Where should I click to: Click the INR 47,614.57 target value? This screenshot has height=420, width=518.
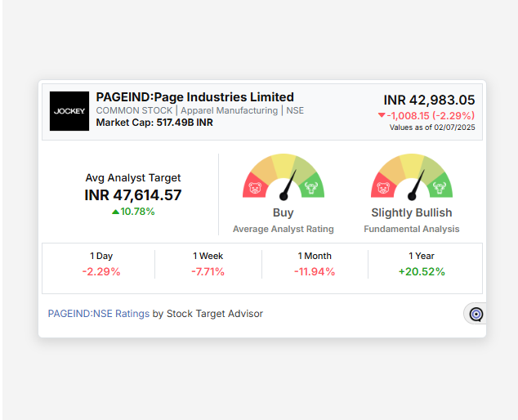click(x=133, y=195)
